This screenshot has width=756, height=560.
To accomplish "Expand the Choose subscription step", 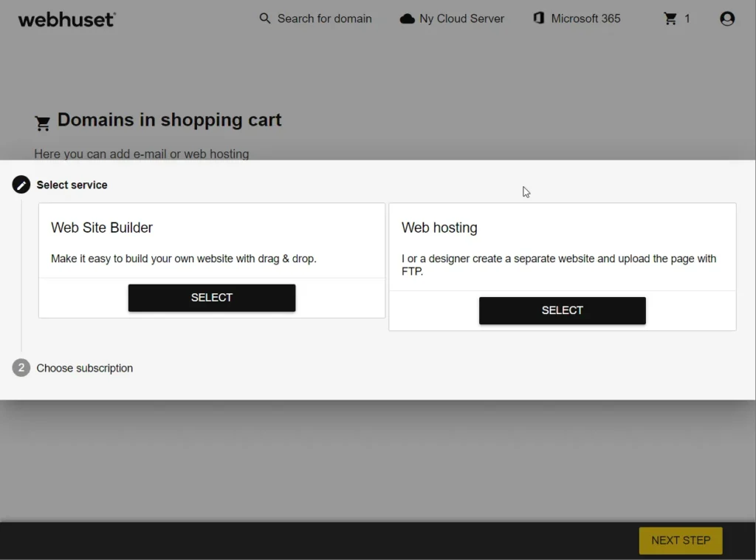I will tap(85, 368).
